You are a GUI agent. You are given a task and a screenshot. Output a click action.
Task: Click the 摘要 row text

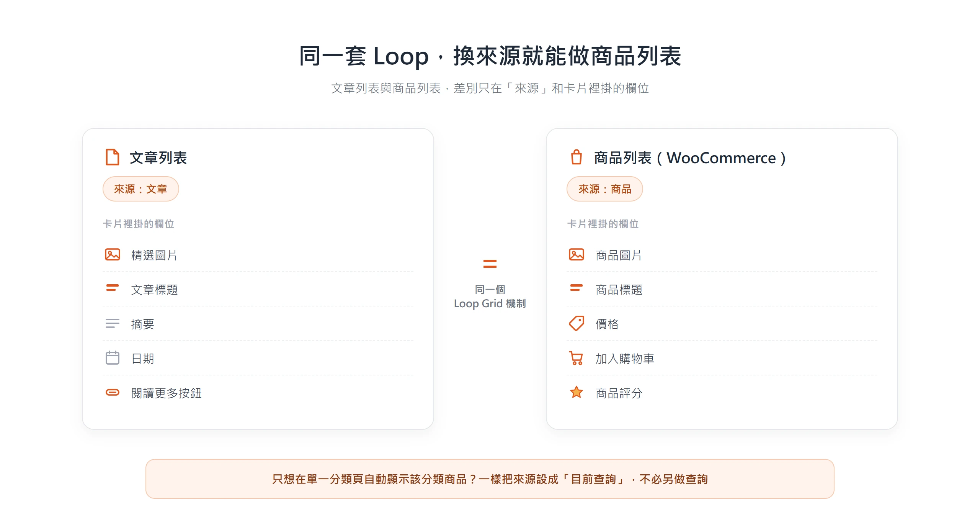[x=142, y=324]
